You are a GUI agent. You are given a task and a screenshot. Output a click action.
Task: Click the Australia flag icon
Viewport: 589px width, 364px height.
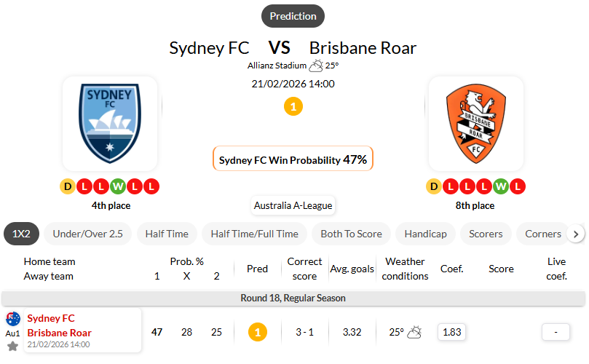(12, 319)
